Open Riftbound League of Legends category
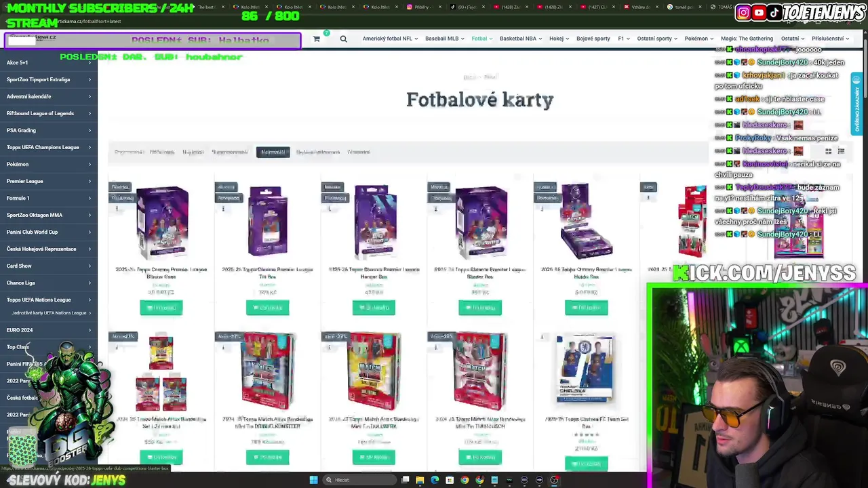This screenshot has width=868, height=488. tap(40, 113)
